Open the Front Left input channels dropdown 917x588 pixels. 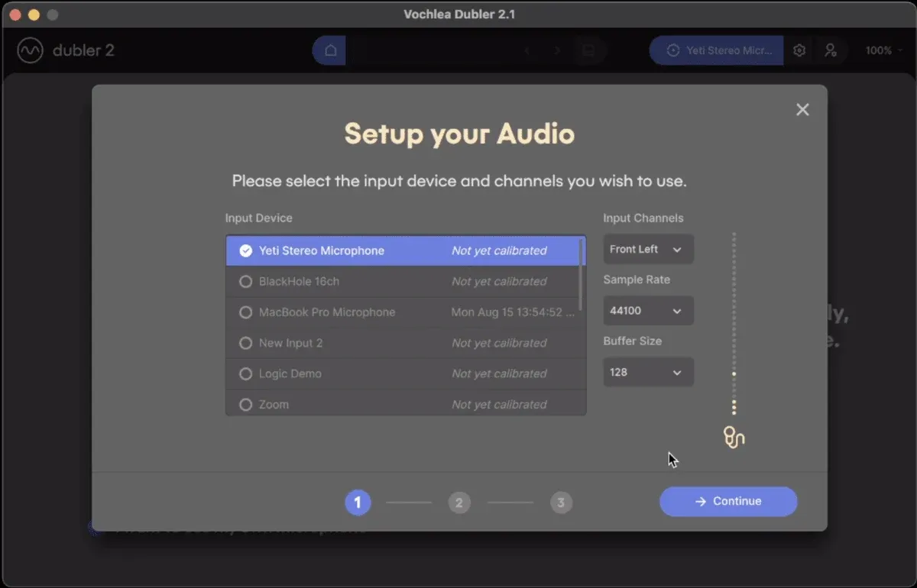[x=648, y=249]
